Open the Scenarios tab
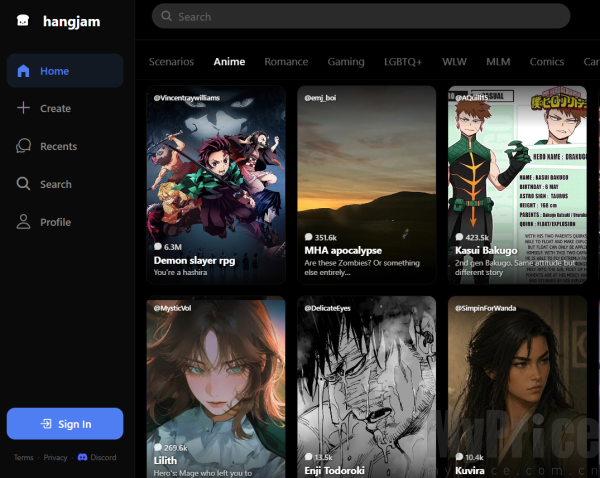Viewport: 600px width, 478px height. point(171,62)
